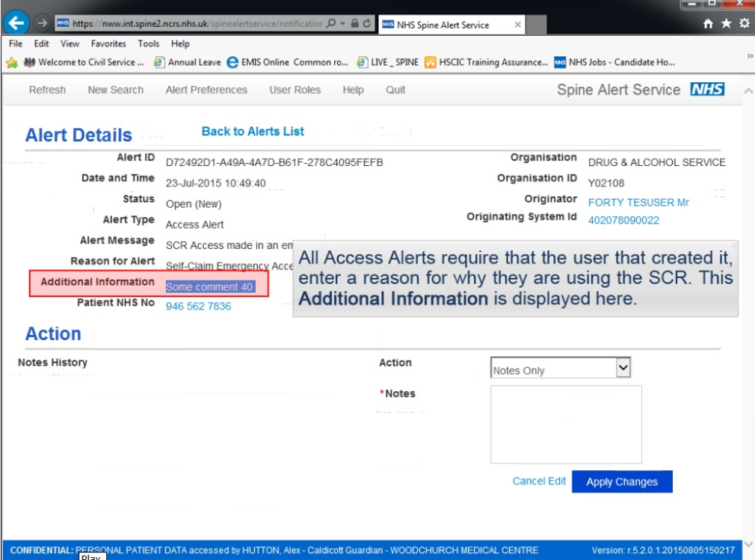
Task: Open originator FORTY TESUSER Mr link
Action: [638, 202]
